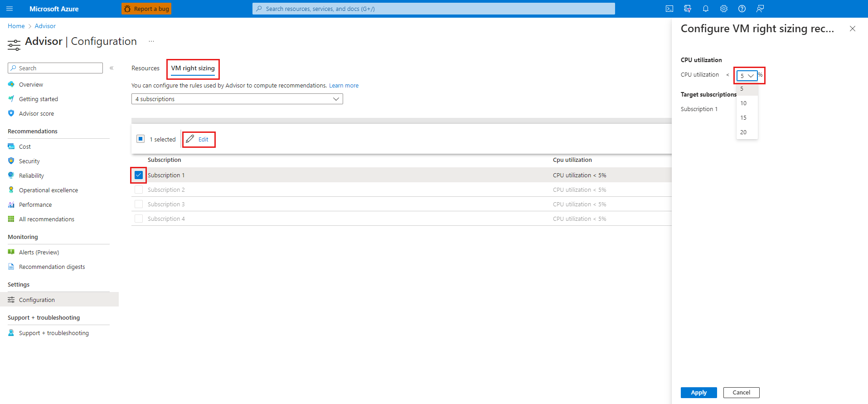Click the Microsoft Azure brand title

(x=54, y=9)
